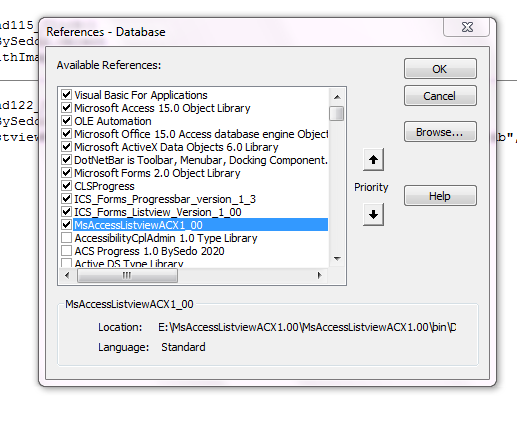The height and width of the screenshot is (422, 517).
Task: Click the Cancel button
Action: click(x=440, y=96)
